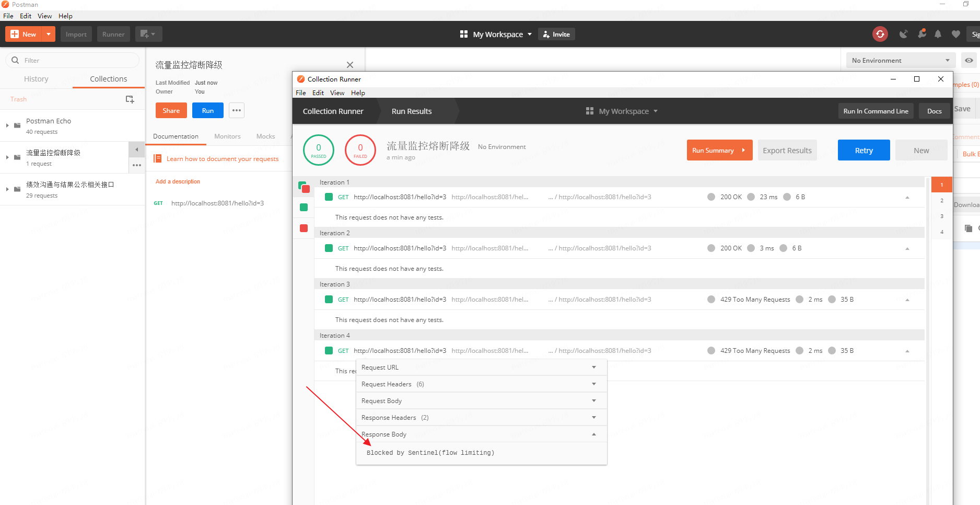Open the collection three-dot options in sidebar
980x505 pixels.
pos(137,165)
